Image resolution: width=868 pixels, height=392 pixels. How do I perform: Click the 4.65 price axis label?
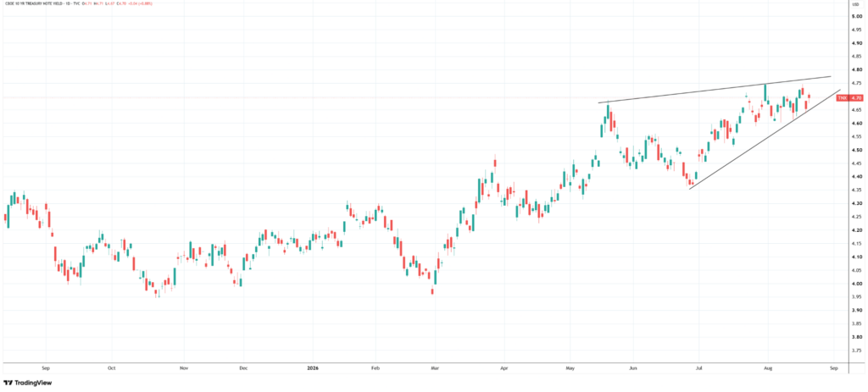856,110
